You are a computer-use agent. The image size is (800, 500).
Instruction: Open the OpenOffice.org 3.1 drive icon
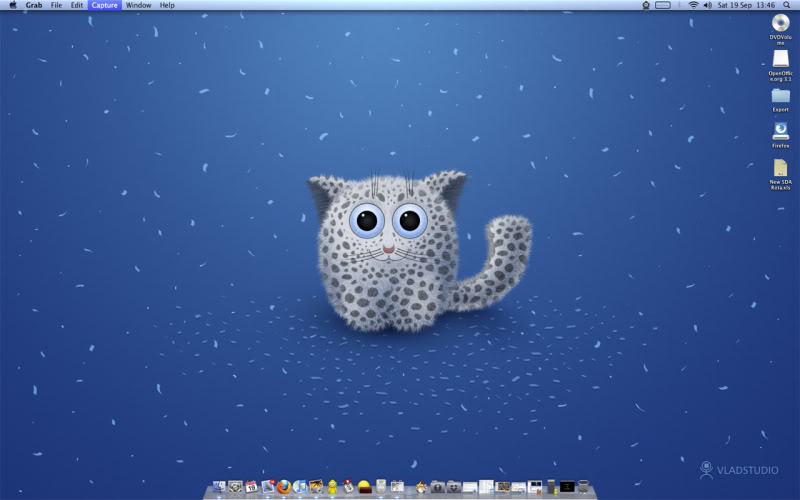[780, 59]
